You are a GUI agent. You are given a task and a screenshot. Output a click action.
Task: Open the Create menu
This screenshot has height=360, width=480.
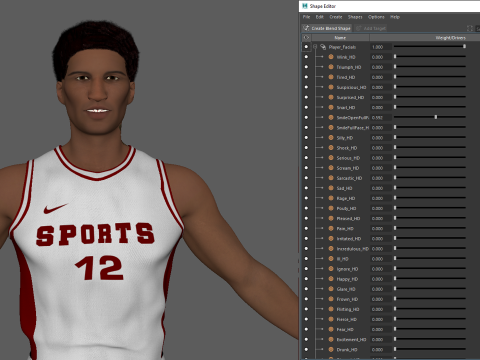pos(336,17)
